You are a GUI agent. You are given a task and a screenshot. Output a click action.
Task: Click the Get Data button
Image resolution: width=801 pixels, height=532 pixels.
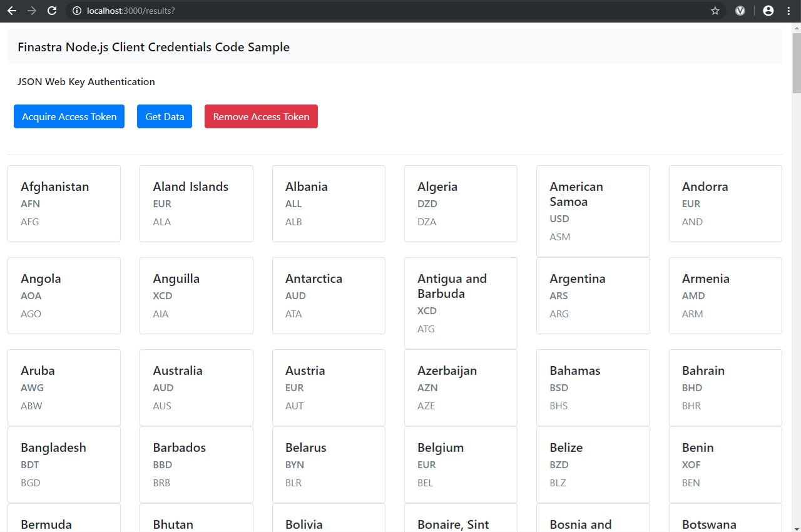[x=165, y=116]
